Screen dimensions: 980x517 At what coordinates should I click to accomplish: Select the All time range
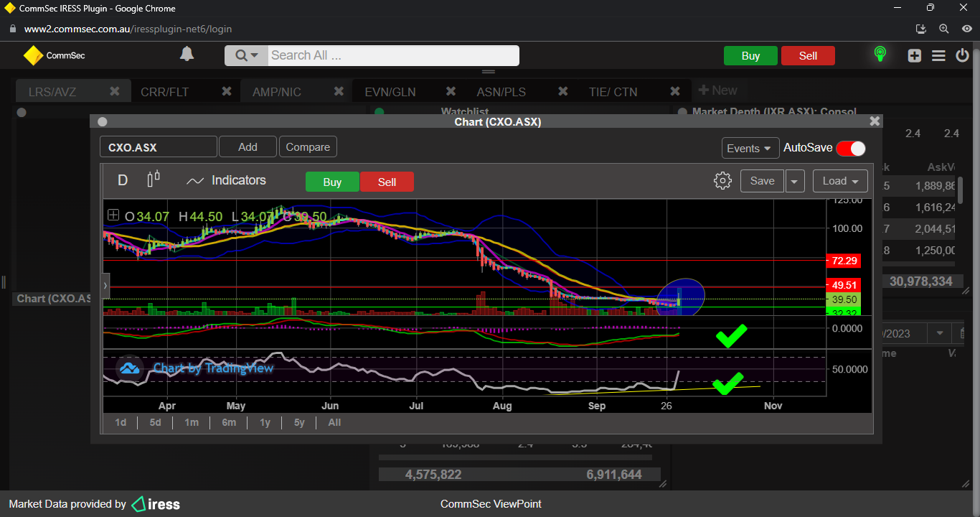click(x=334, y=422)
